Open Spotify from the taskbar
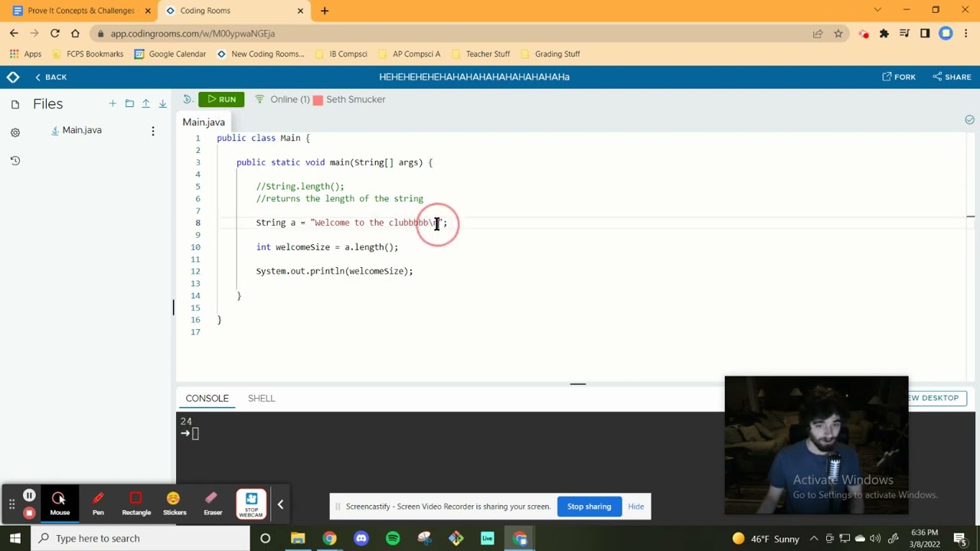 coord(393,539)
